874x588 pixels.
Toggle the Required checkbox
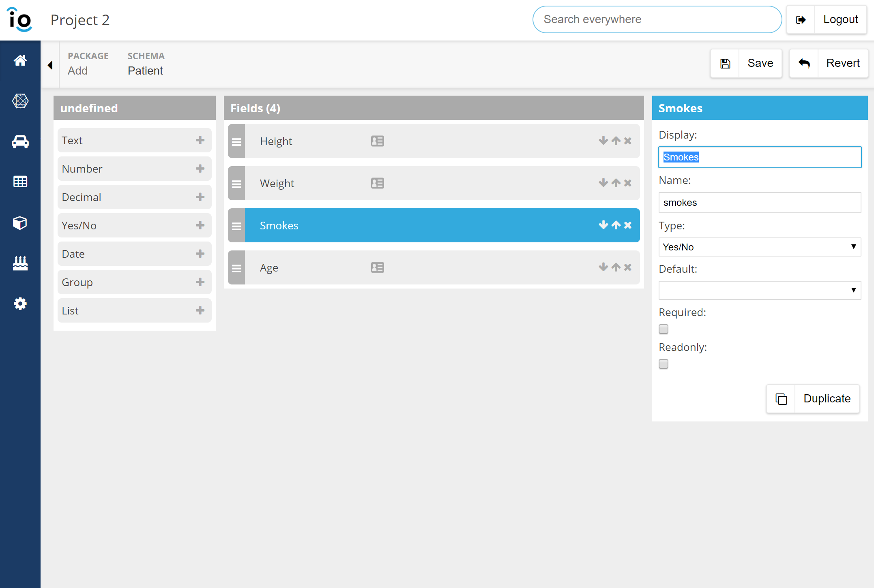(664, 329)
